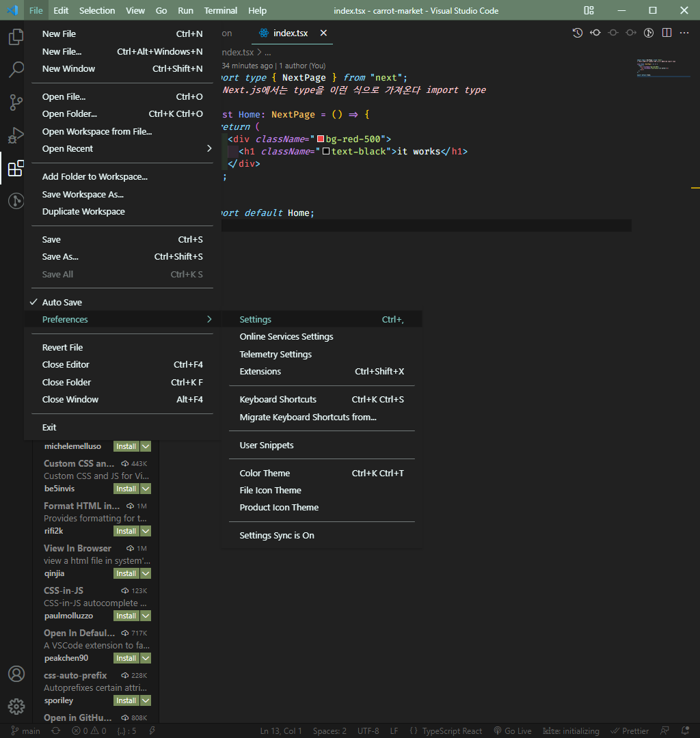Open notifications bell in status bar

point(686,730)
